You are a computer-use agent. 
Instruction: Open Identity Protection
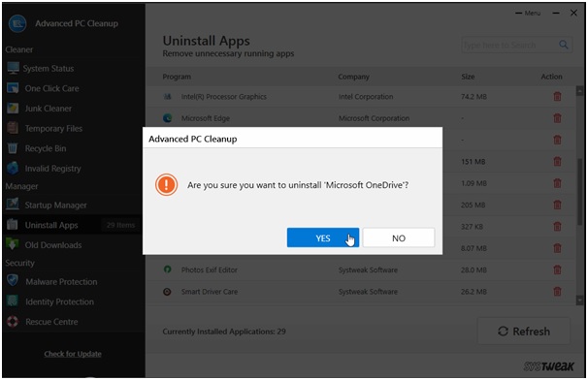pyautogui.click(x=59, y=301)
